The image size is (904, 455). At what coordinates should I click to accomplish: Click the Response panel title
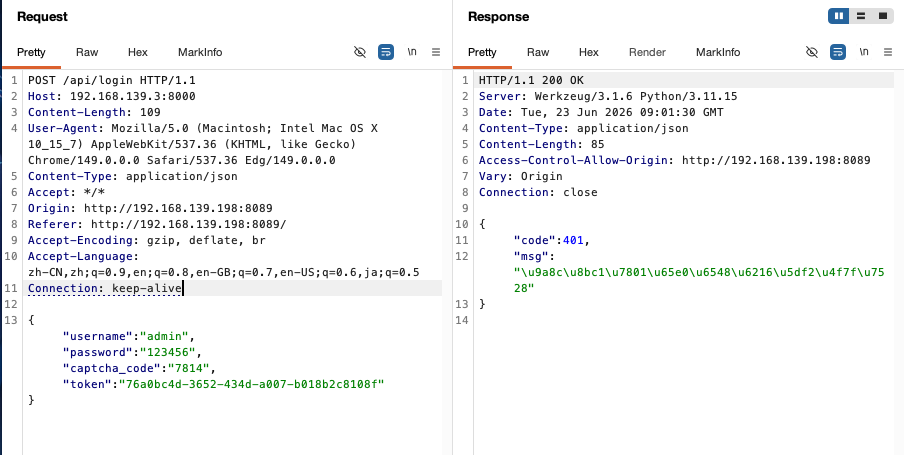[498, 17]
